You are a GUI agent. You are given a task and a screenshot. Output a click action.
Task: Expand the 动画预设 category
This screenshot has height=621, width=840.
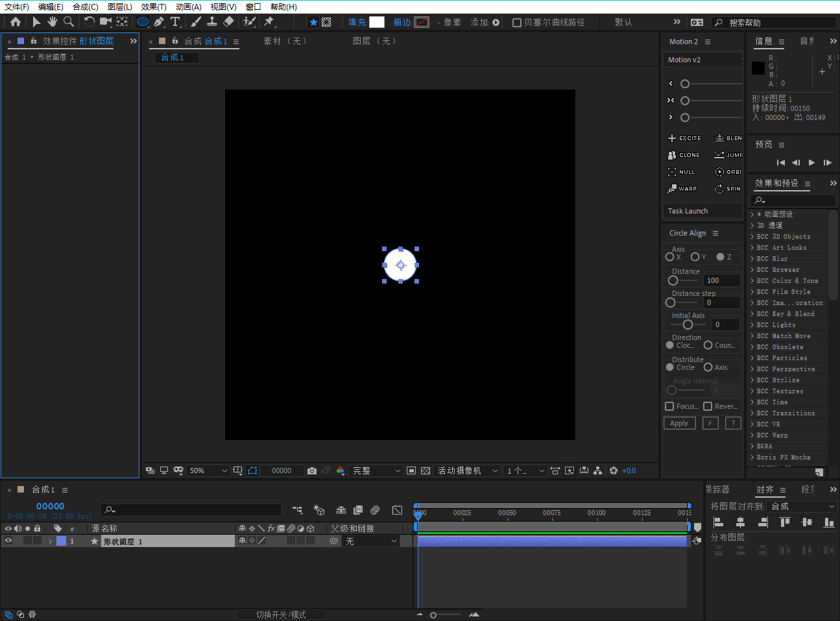tap(752, 214)
